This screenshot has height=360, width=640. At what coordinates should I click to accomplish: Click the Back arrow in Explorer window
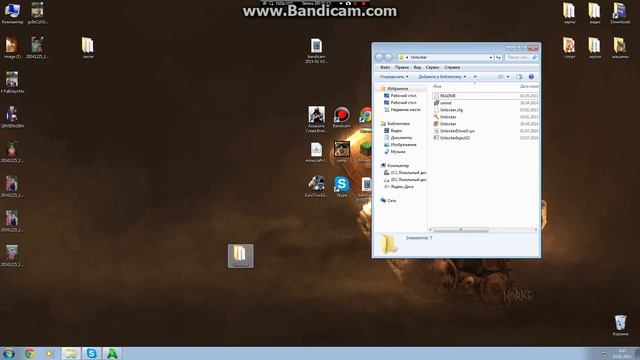pos(379,58)
